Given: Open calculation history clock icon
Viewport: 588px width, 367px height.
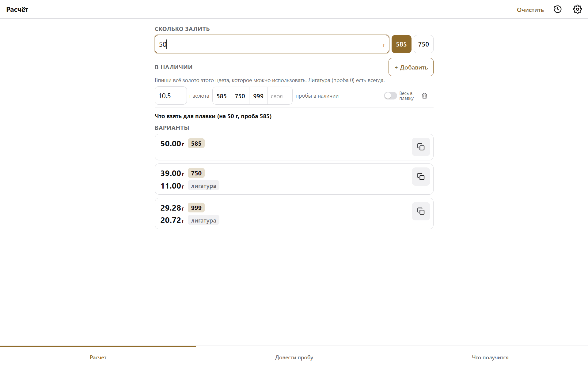Looking at the screenshot, I should coord(557,9).
